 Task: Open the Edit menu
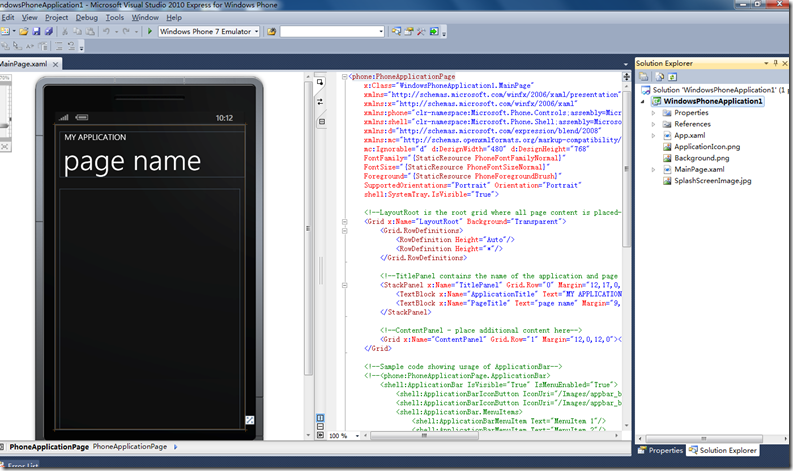pos(8,17)
